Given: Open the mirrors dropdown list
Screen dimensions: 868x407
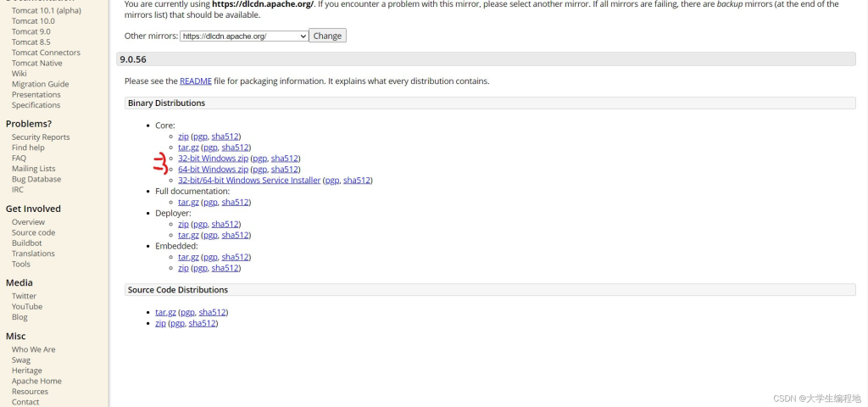Looking at the screenshot, I should tap(244, 36).
